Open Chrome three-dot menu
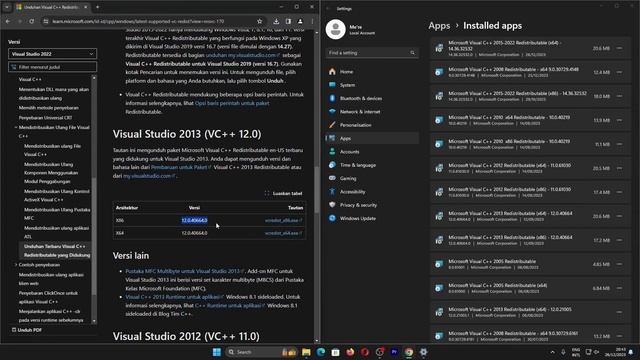 click(312, 21)
